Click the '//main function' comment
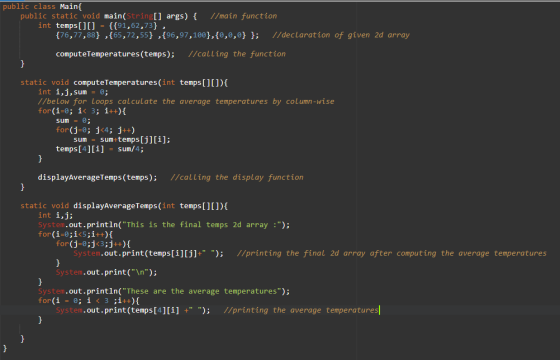The image size is (560, 360). (244, 16)
